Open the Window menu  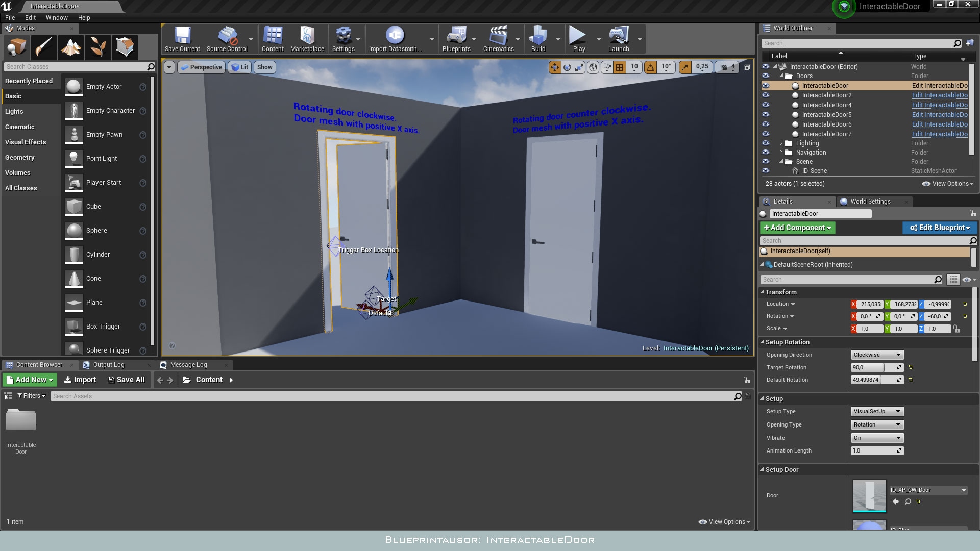point(56,17)
